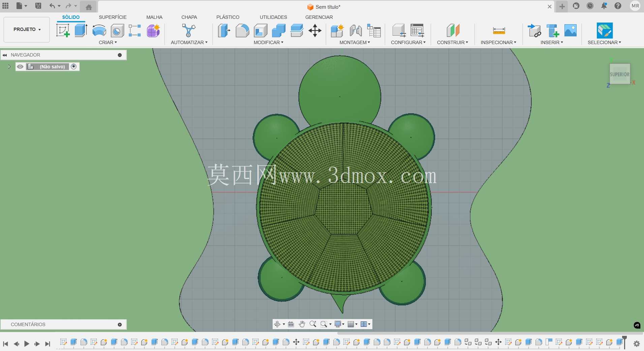Select the Revolve tool
Image resolution: width=644 pixels, height=351 pixels.
tap(99, 31)
